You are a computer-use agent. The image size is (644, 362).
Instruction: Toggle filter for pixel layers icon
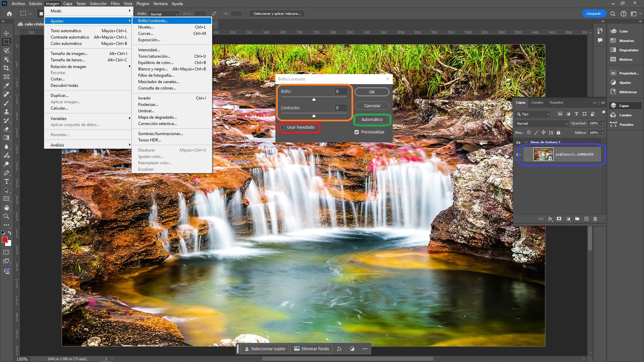tap(560, 114)
